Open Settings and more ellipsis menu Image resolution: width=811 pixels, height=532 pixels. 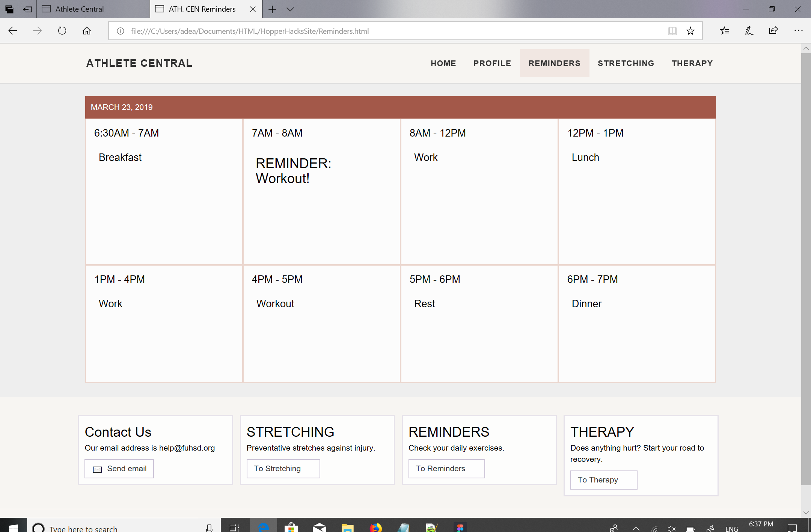point(798,31)
